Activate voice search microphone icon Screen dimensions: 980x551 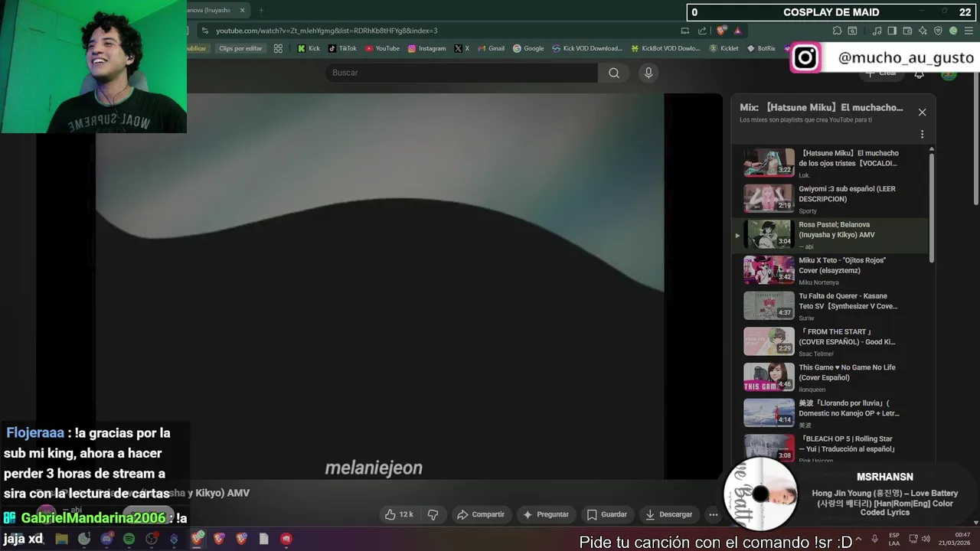pyautogui.click(x=648, y=73)
